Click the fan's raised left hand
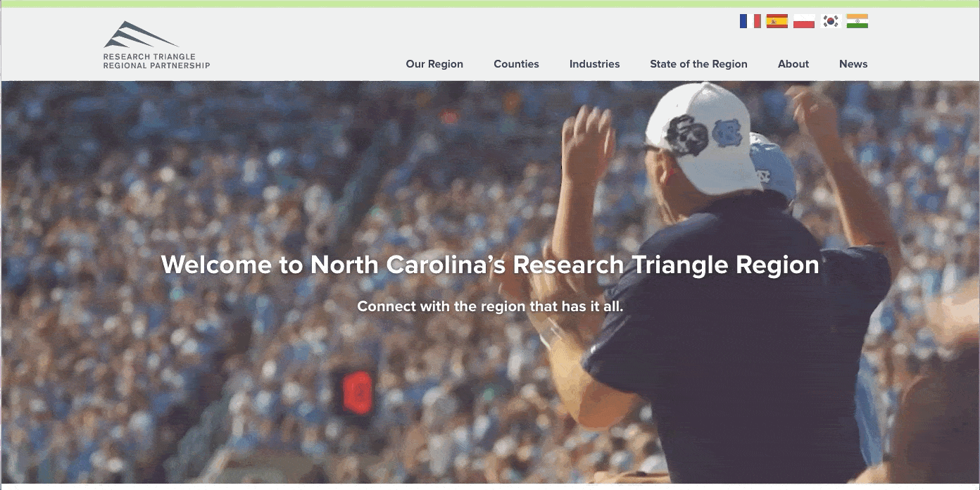The width and height of the screenshot is (980, 490). pos(586,144)
